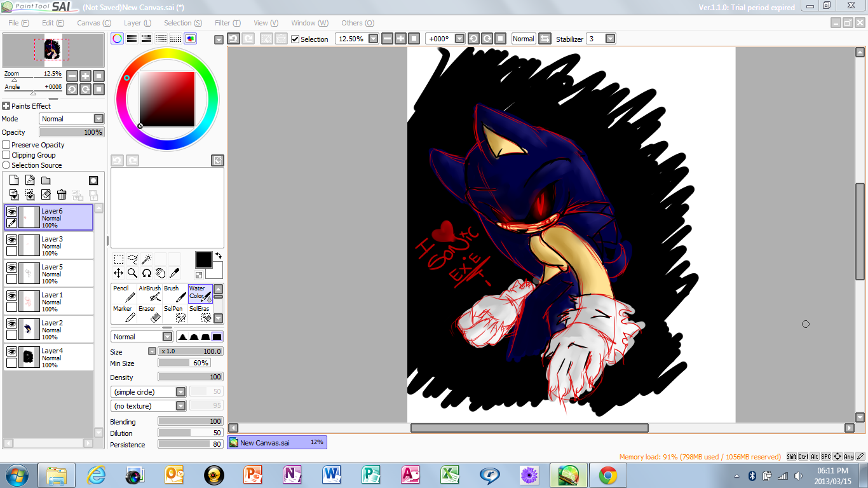Choose the rotate canvas tool
Screen dimensions: 868x488
coord(147,273)
